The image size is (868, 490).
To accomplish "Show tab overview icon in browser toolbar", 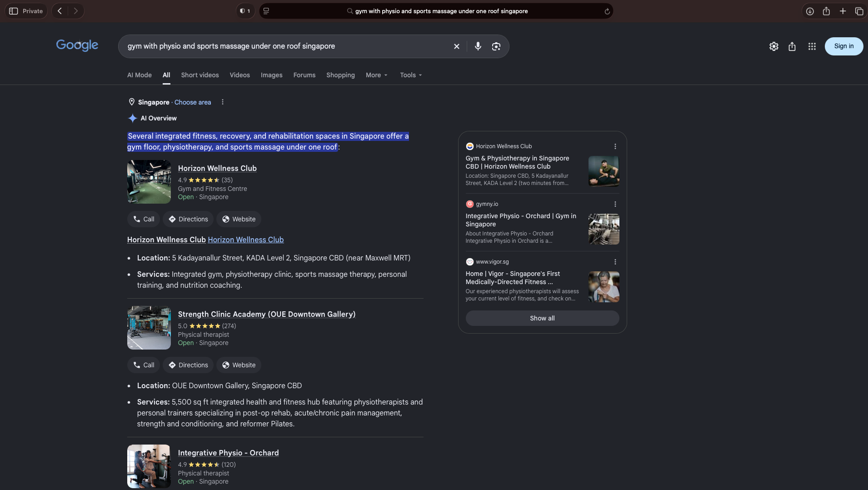I will tap(858, 11).
